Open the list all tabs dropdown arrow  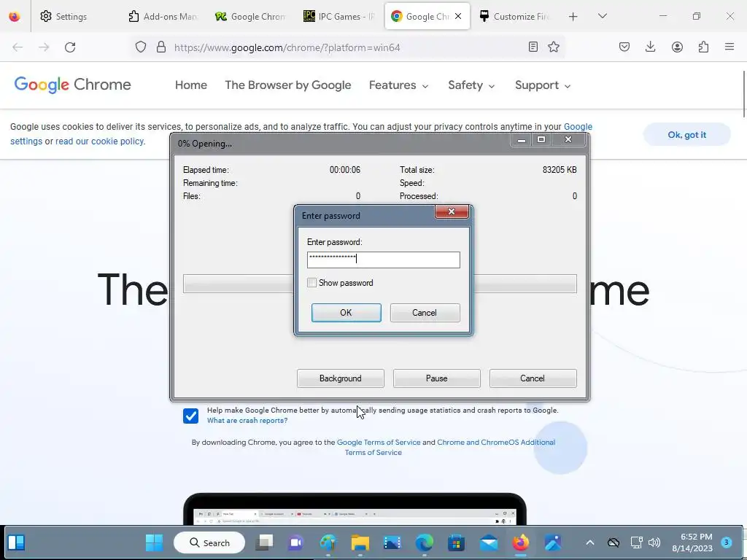tap(602, 16)
